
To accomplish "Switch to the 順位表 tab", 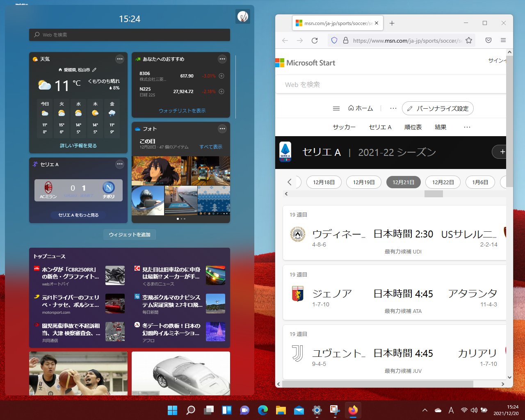I will [x=413, y=127].
